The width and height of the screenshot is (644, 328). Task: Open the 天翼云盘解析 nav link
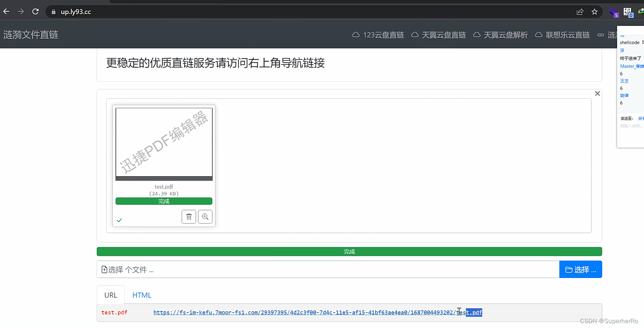(500, 35)
